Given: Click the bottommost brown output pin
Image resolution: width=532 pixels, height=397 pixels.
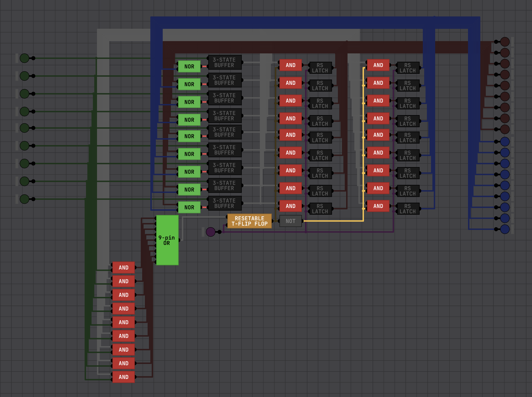Looking at the screenshot, I should [505, 129].
